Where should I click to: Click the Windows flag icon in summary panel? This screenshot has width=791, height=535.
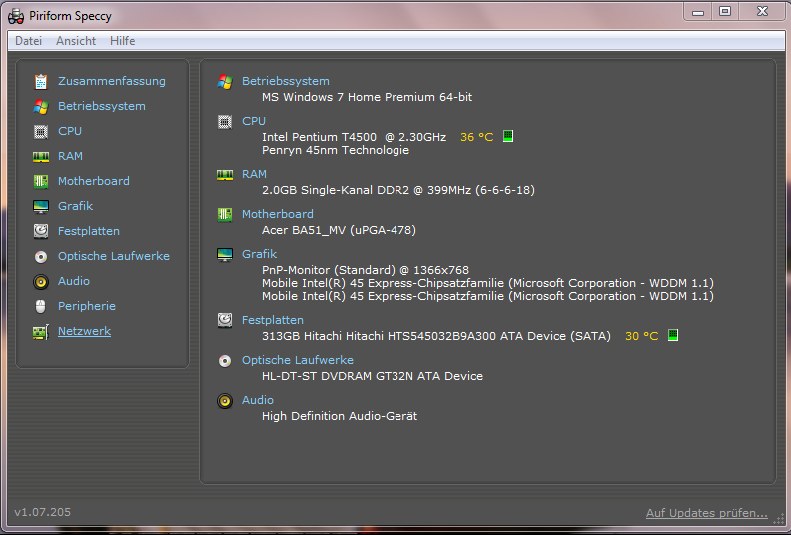[x=225, y=82]
